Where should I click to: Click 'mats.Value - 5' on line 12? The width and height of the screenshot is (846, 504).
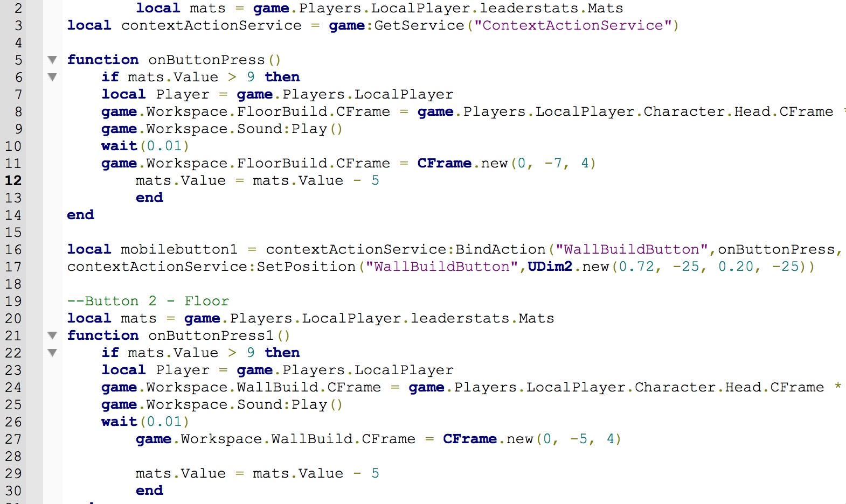tap(316, 180)
